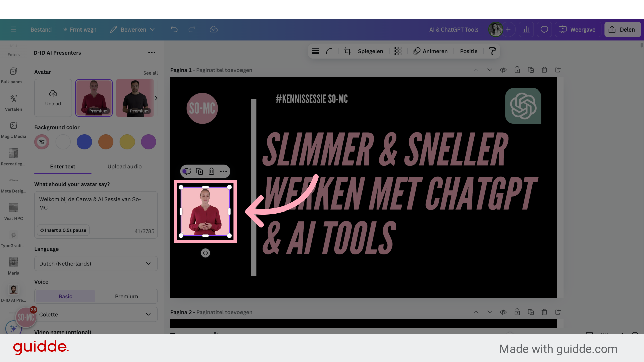Open TypeGradient app in sidebar
The image size is (644, 362).
coord(13,239)
